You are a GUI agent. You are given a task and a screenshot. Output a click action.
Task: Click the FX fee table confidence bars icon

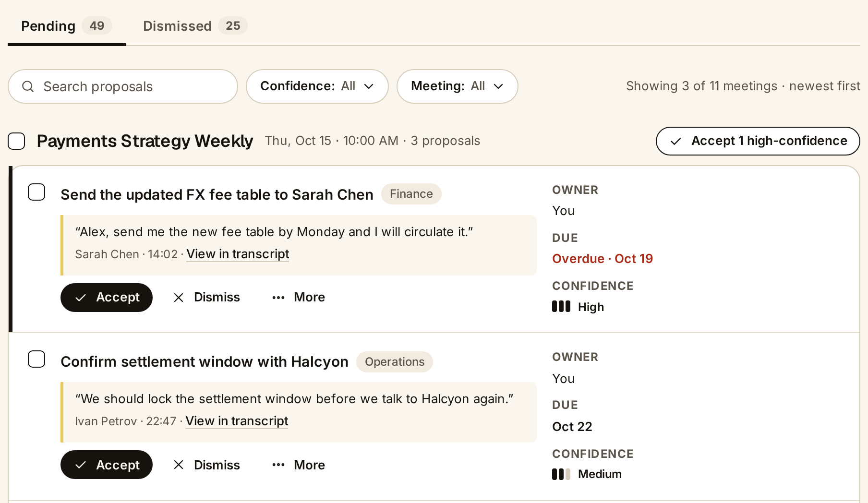pos(561,306)
